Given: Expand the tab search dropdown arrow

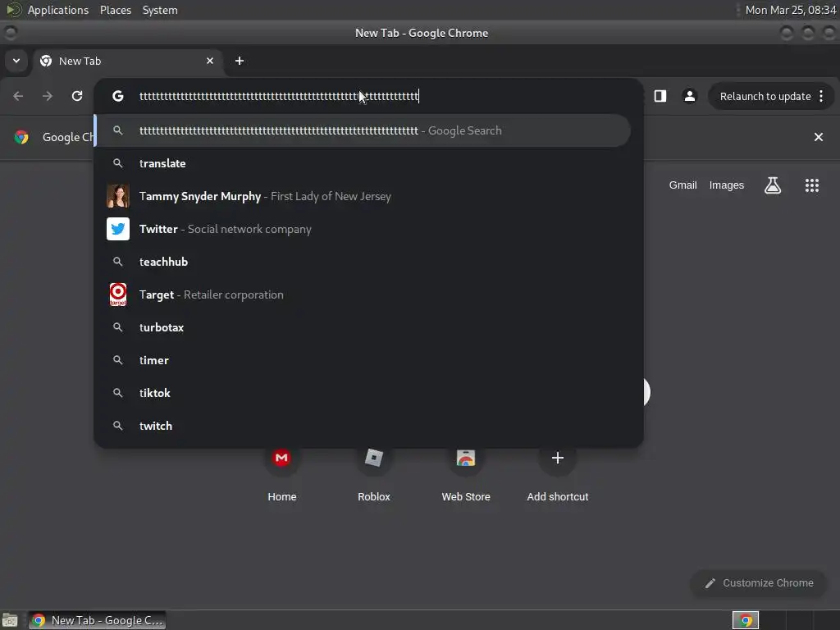Looking at the screenshot, I should pos(16,61).
